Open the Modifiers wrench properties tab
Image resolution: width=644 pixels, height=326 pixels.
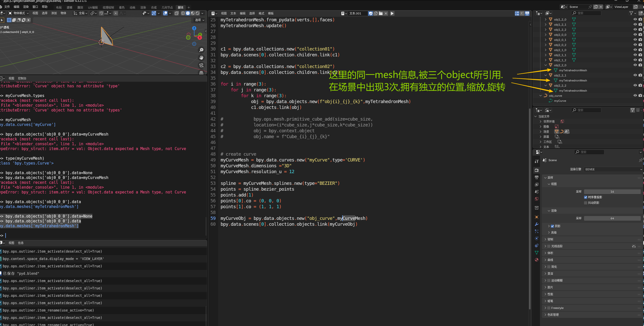point(537,224)
